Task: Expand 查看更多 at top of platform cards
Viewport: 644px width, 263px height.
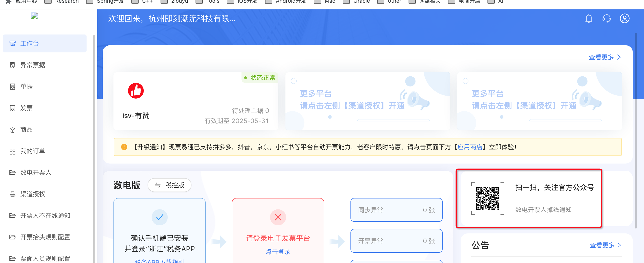Action: point(605,57)
